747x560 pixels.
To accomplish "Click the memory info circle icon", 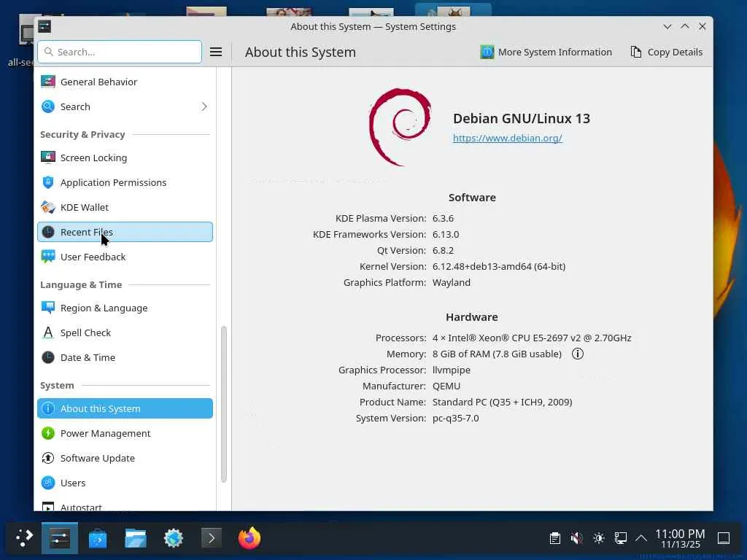I will pos(578,354).
